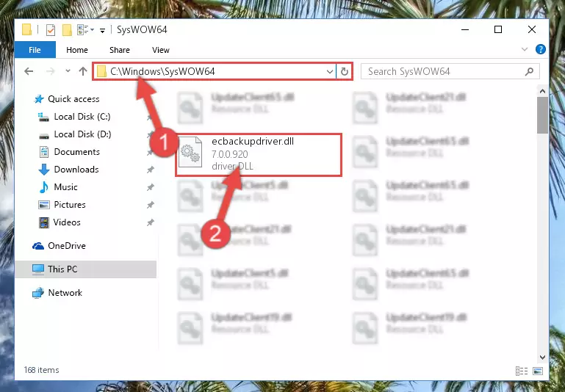Open Pictures folder in sidebar

click(70, 205)
